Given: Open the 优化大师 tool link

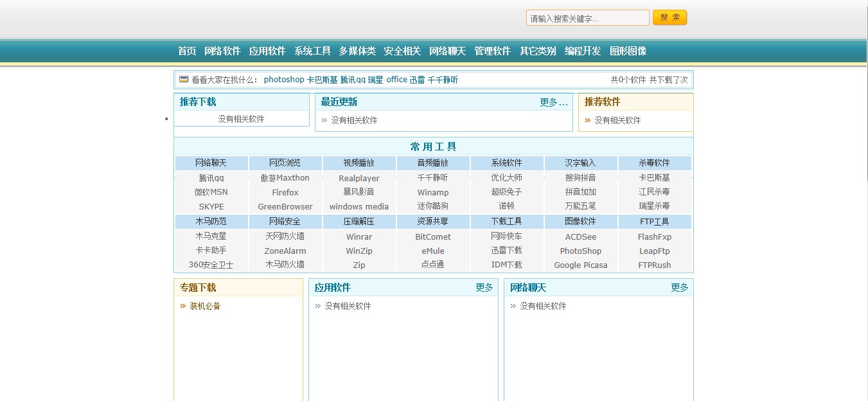Looking at the screenshot, I should 507,178.
